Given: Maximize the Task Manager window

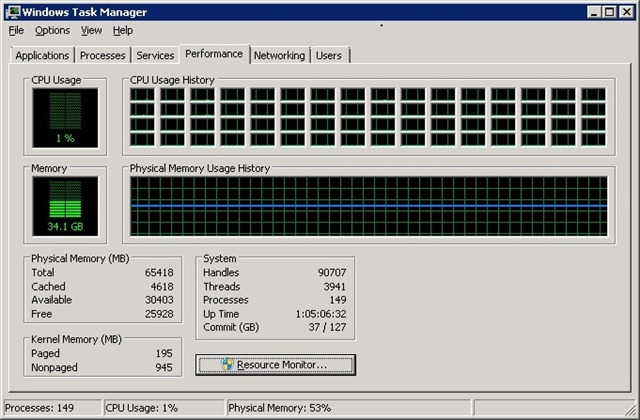Looking at the screenshot, I should [x=610, y=12].
